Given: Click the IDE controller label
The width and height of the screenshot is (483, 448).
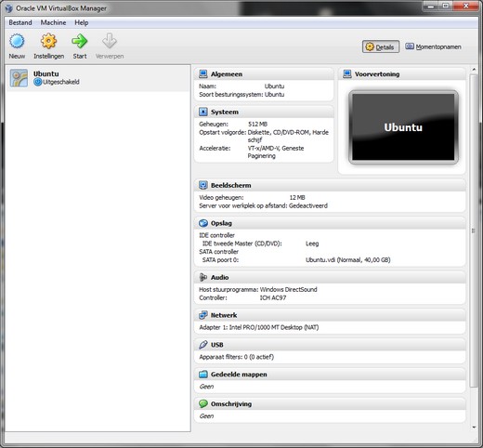Looking at the screenshot, I should pos(216,235).
